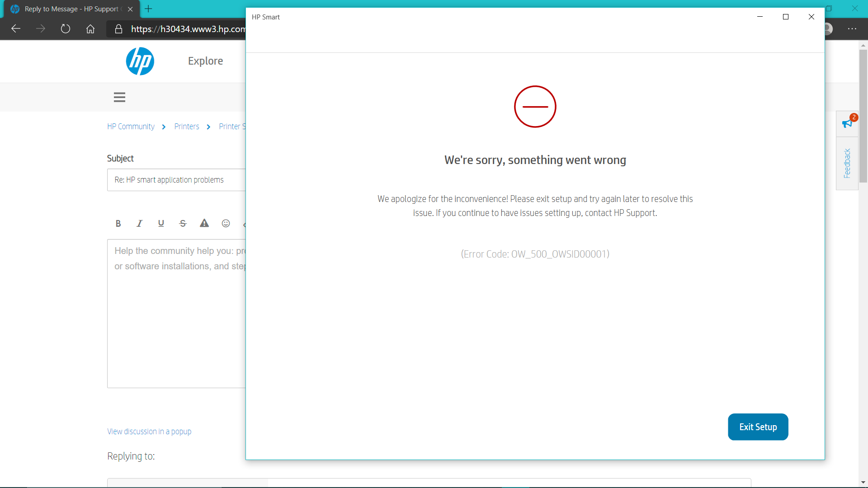868x488 pixels.
Task: Open View discussion in a popup link
Action: tap(149, 432)
